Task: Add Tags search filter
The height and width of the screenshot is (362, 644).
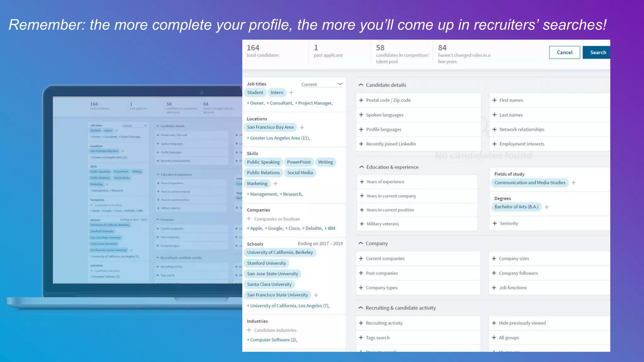Action: pyautogui.click(x=418, y=338)
